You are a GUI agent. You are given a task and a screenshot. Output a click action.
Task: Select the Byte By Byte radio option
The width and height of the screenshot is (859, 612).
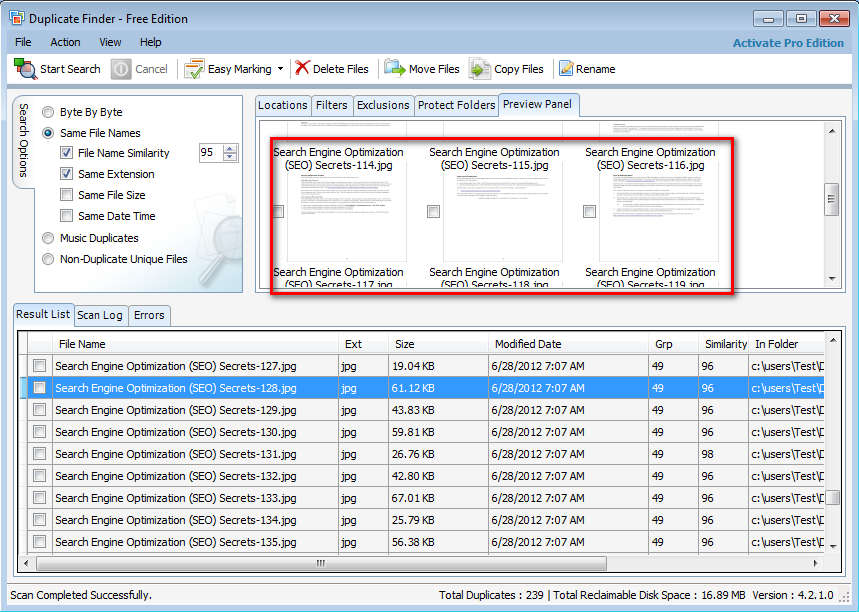(48, 112)
